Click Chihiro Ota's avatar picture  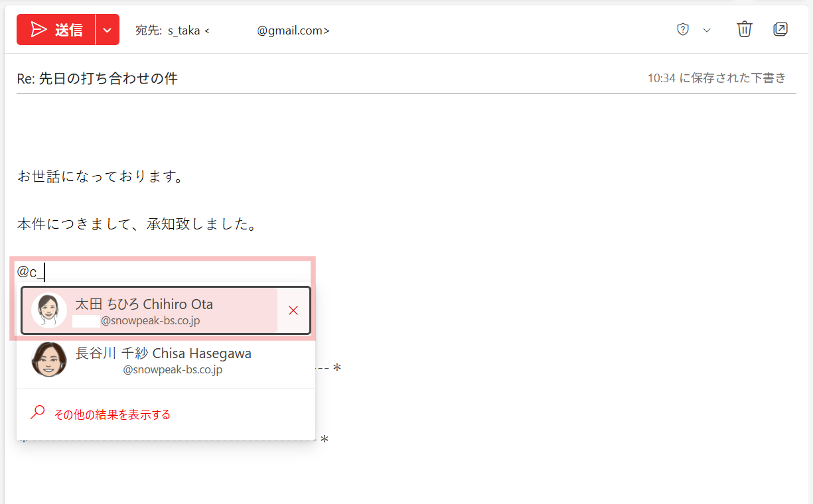pos(49,310)
